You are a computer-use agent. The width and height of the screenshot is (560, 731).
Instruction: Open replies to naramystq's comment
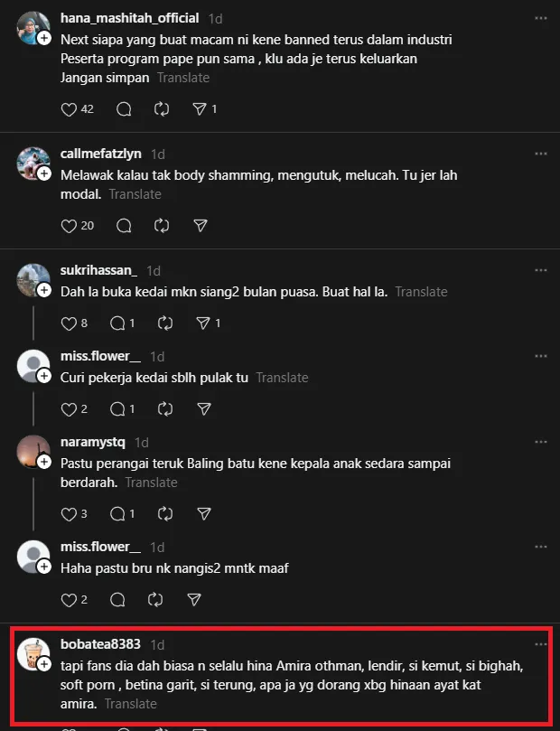click(x=118, y=513)
